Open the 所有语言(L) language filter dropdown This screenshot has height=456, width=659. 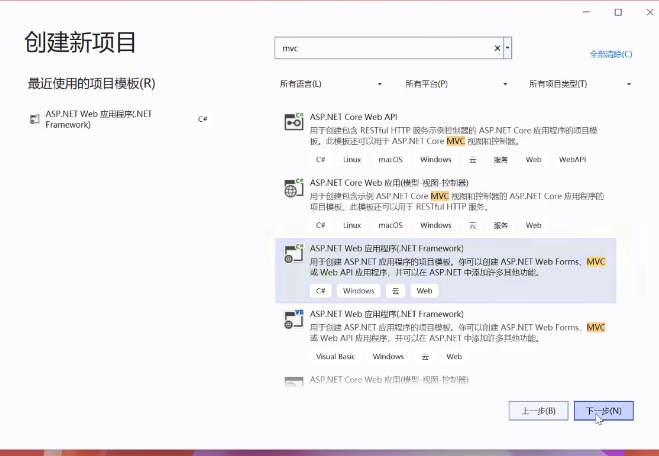[x=331, y=84]
